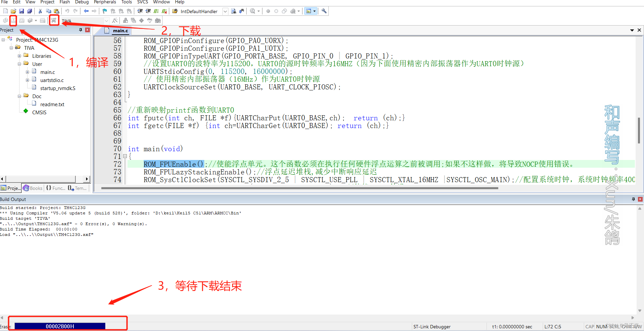The height and width of the screenshot is (331, 644).
Task: Collapse the Project TM4C123G root node
Action: (3, 40)
